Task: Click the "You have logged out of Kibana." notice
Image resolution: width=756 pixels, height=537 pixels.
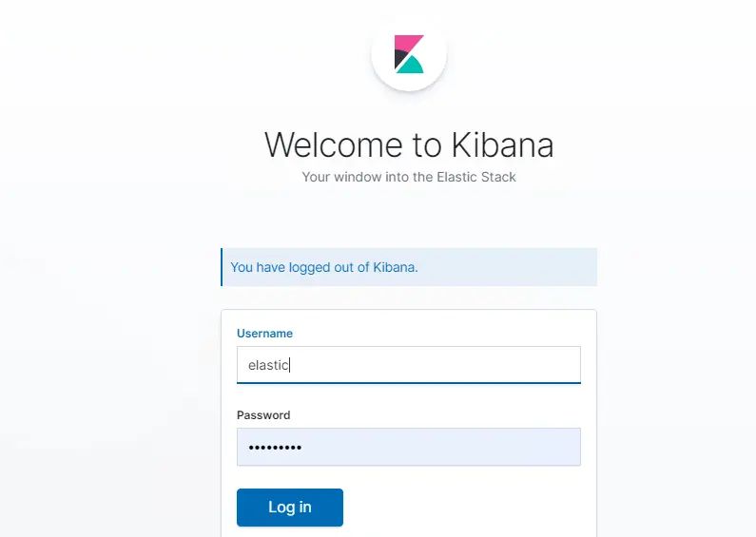Action: point(324,267)
